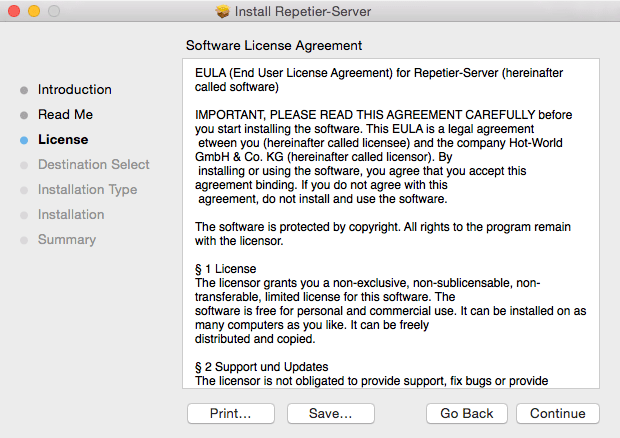Save the license with the Save… button
The height and width of the screenshot is (438, 620).
point(330,414)
